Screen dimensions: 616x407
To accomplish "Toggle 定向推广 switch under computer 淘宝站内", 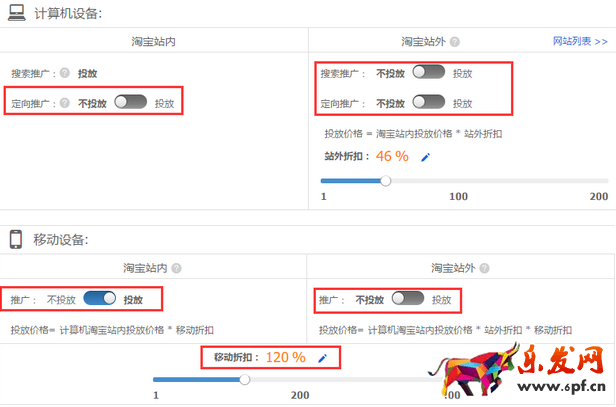I will [x=130, y=102].
